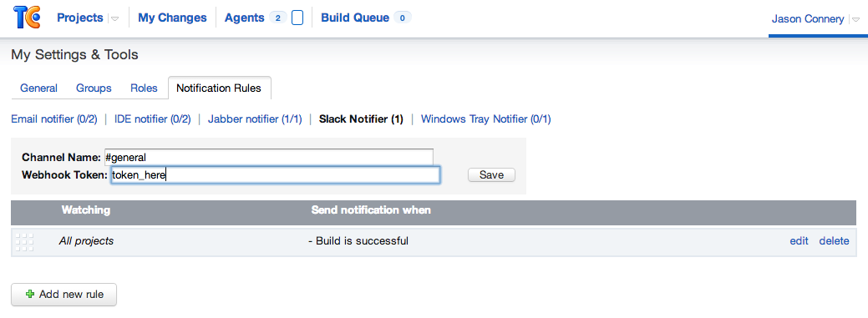This screenshot has height=318, width=868.
Task: Click the Build Queue count badge
Action: pyautogui.click(x=403, y=18)
